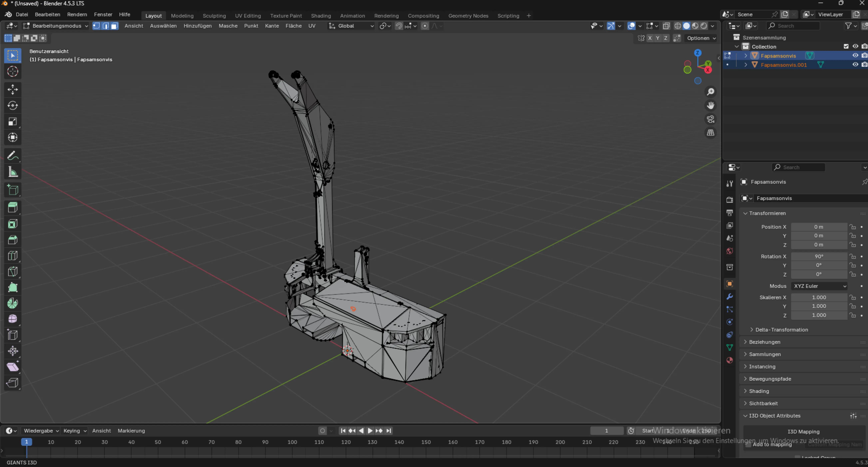Select the Move tool in left toolbar
Screen dimensions: 868x467
[x=13, y=90]
